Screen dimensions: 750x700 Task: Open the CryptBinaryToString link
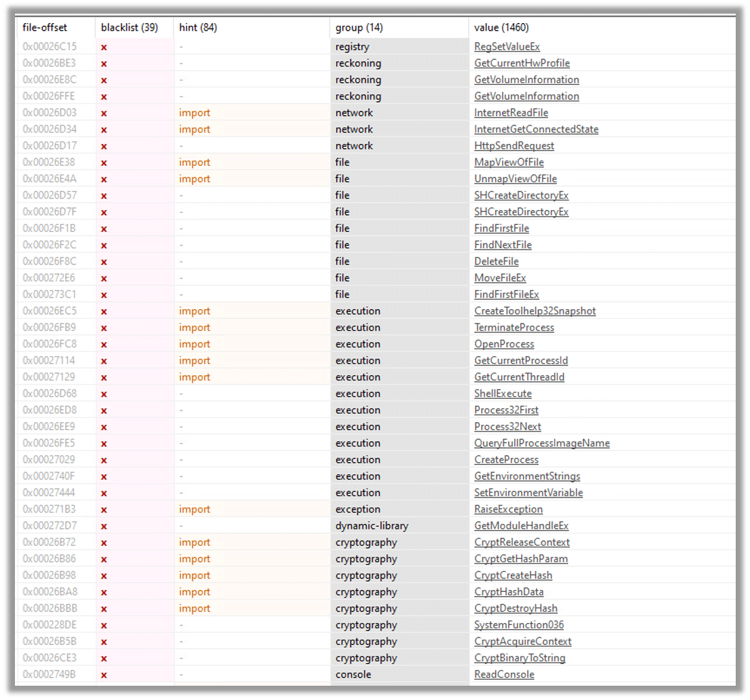520,658
